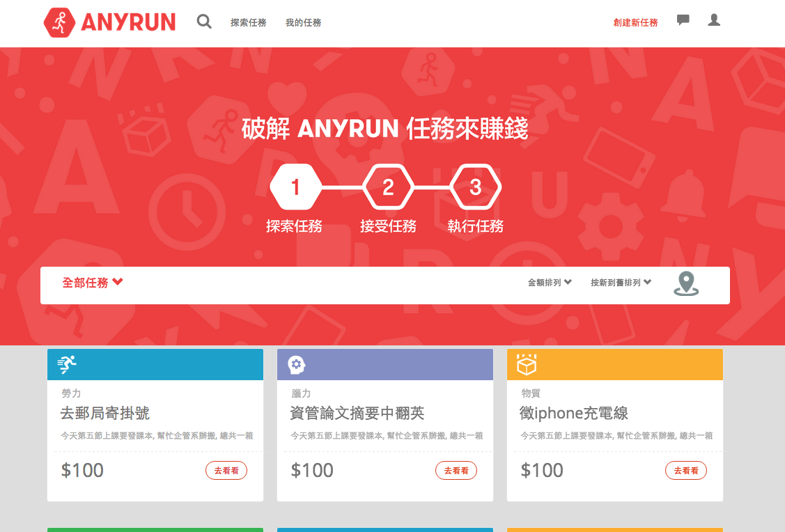This screenshot has height=532, width=785.
Task: Open task title 去郵局寄掛號
Action: click(105, 414)
